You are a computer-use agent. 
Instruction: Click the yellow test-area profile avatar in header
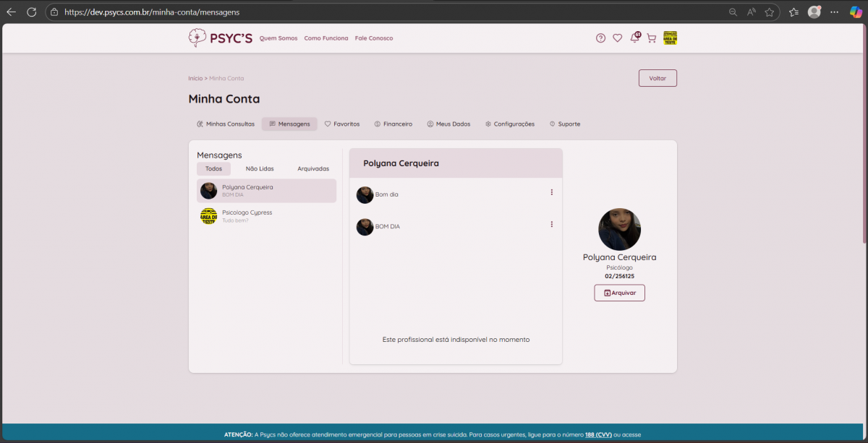[670, 38]
